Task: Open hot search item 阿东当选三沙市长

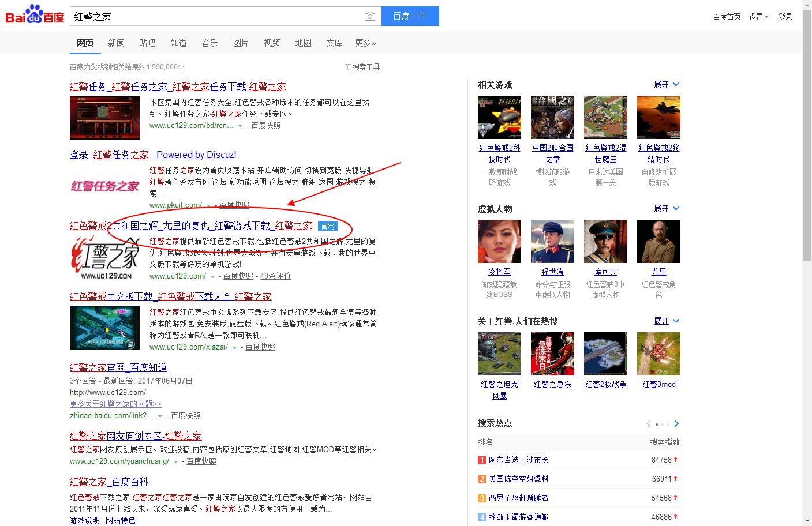Action: 519,460
